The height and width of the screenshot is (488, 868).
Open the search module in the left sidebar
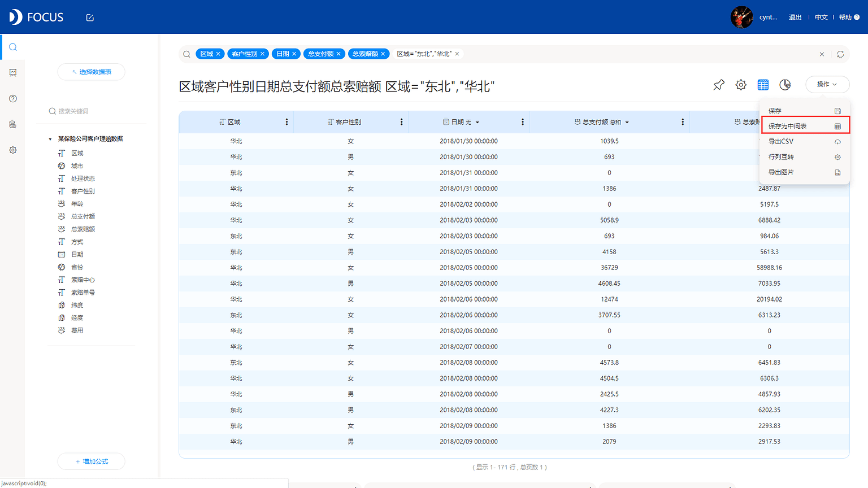[12, 47]
